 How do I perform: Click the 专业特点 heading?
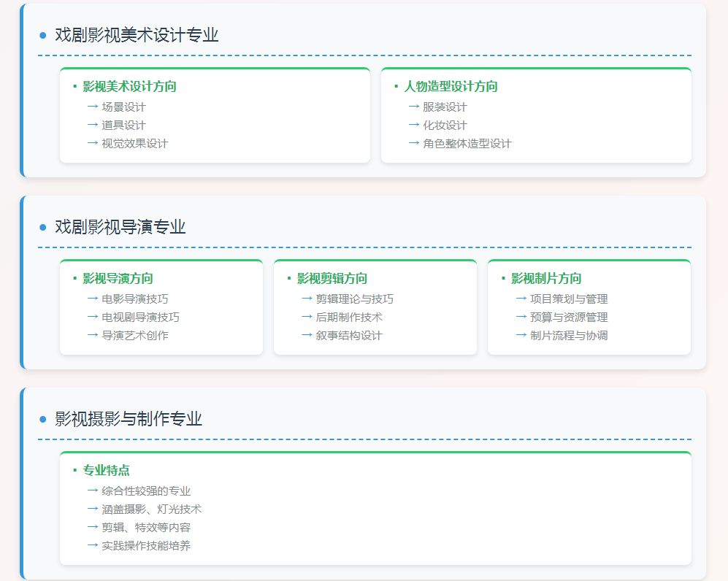pos(106,470)
